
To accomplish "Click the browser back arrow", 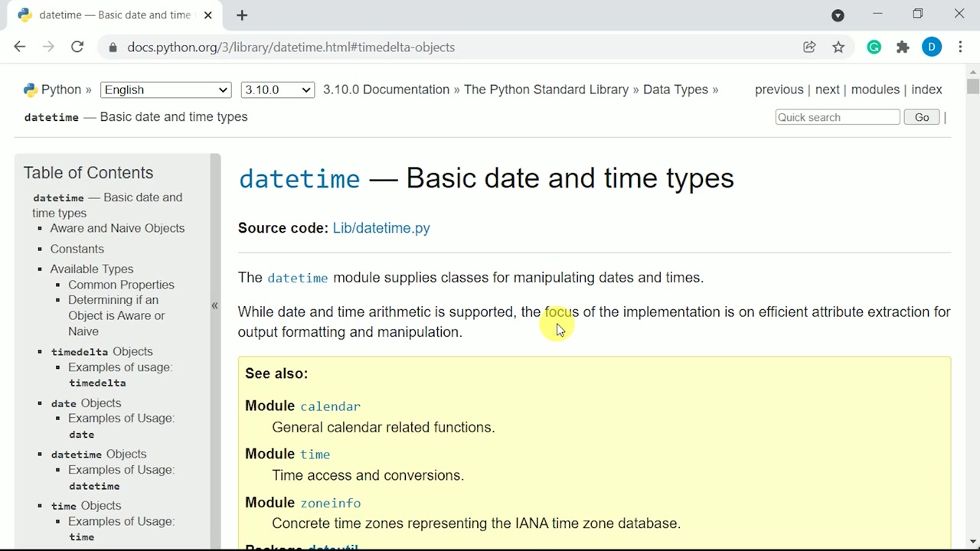I will (x=20, y=47).
